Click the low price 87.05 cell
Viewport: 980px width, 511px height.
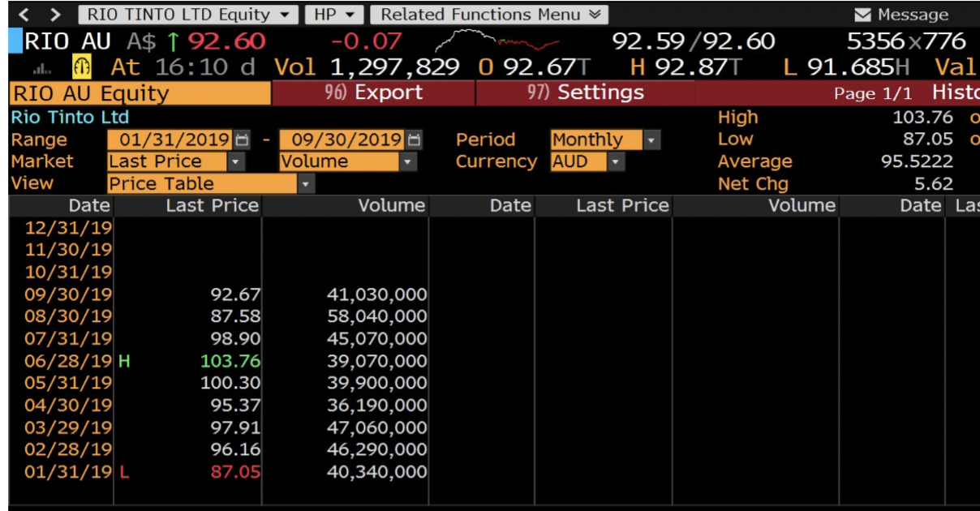pyautogui.click(x=235, y=471)
